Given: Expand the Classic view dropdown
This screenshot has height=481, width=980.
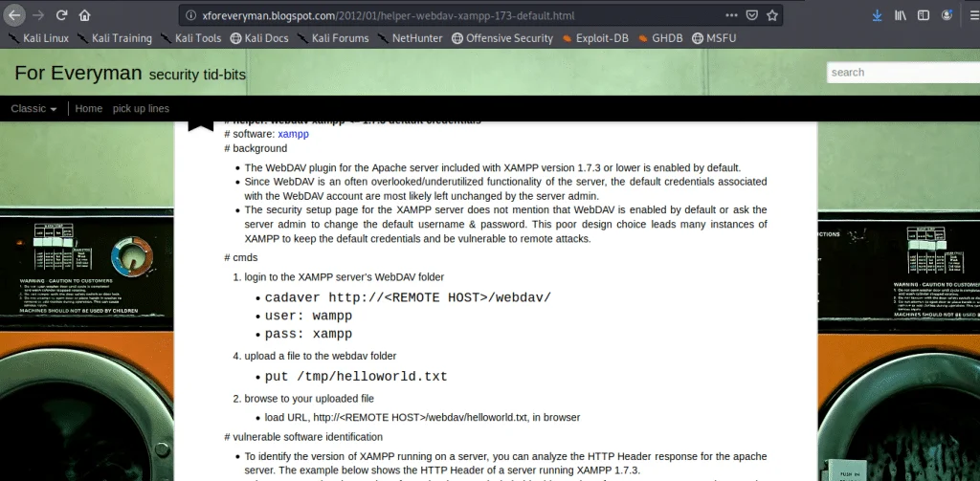Looking at the screenshot, I should point(33,109).
